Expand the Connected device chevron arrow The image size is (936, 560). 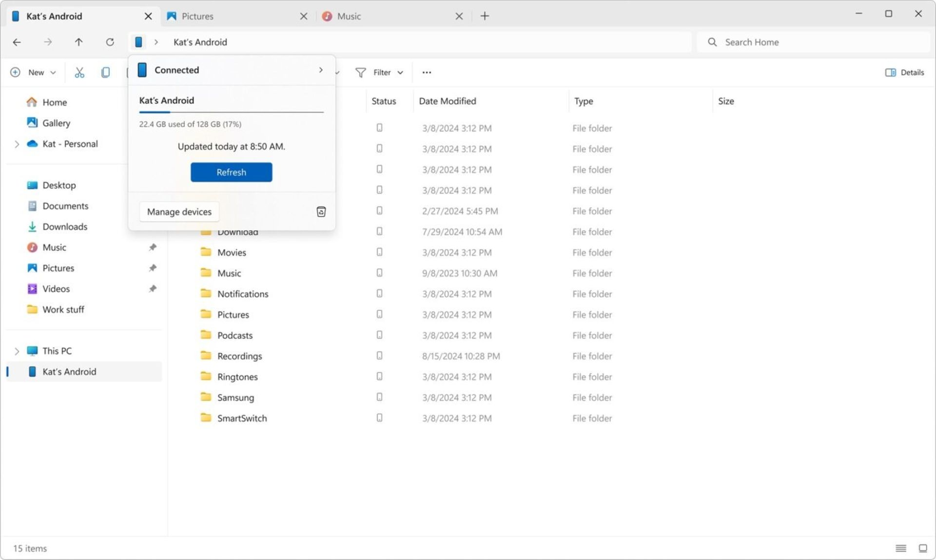pyautogui.click(x=321, y=69)
